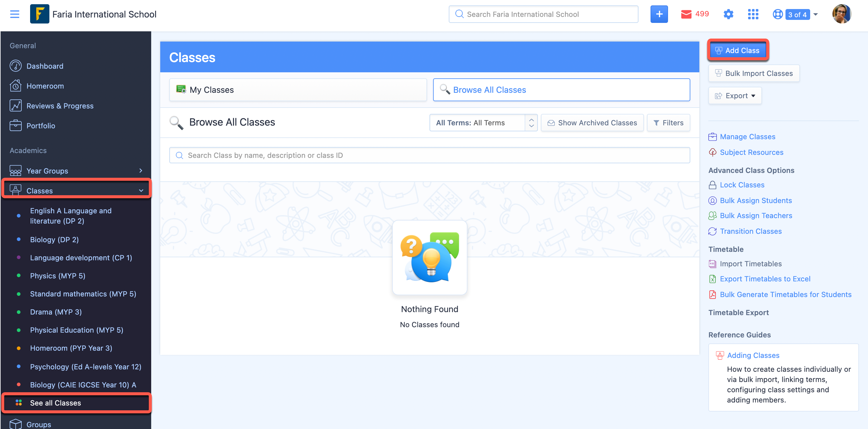Click the Adding Classes guide icon
This screenshot has height=429, width=868.
point(720,355)
